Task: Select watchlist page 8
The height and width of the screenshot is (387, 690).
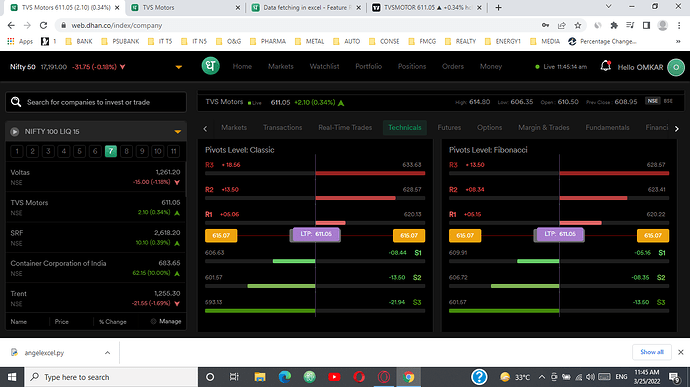Action: [126, 151]
